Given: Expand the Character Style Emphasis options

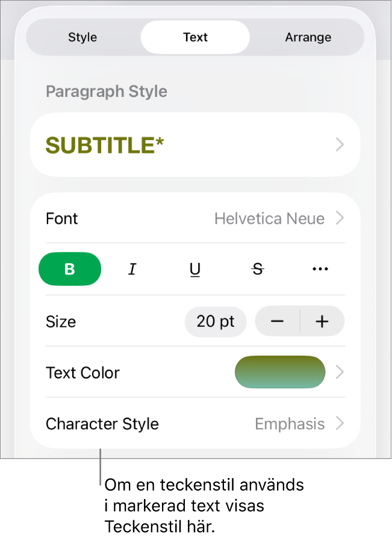Looking at the screenshot, I should click(x=339, y=423).
